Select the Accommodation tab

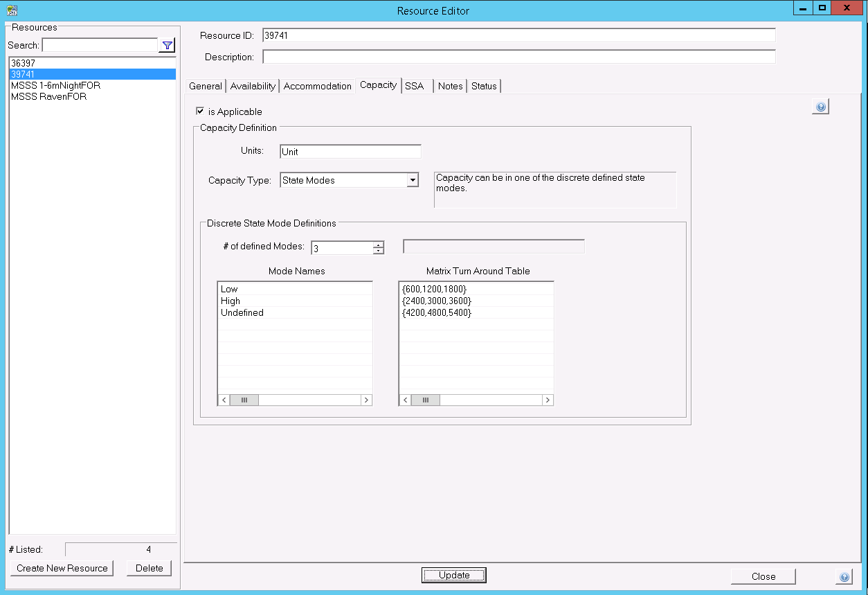[317, 86]
